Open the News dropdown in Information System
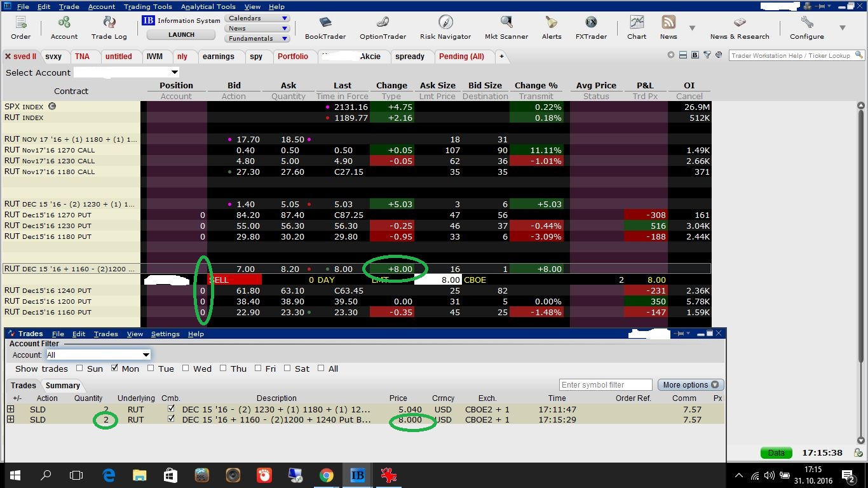 click(x=257, y=28)
